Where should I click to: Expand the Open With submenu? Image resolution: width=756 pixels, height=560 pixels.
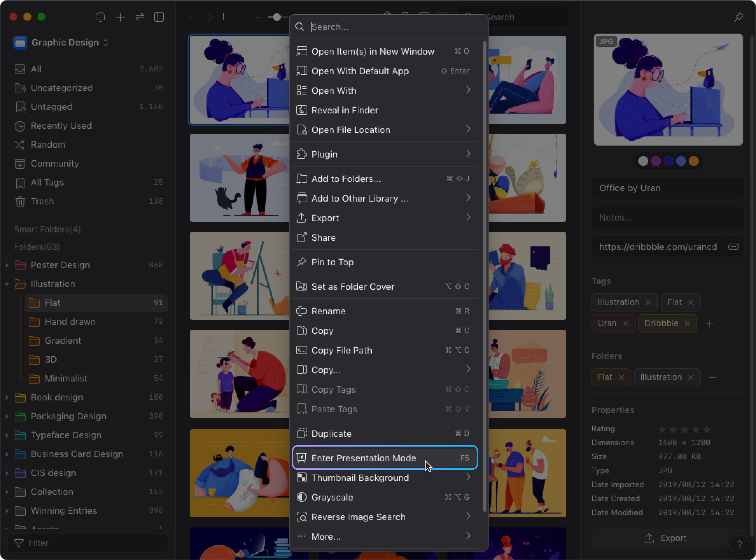point(385,91)
